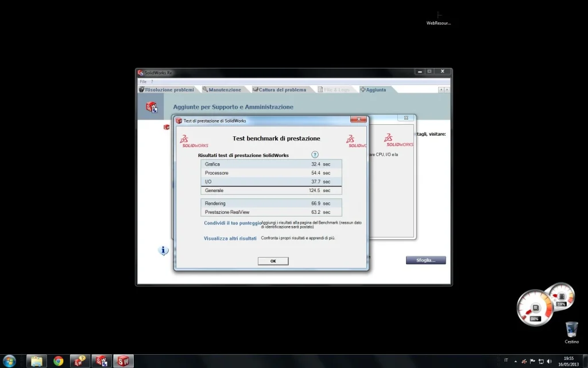This screenshot has width=588, height=368.
Task: Open the Visualizza altri risultati link
Action: point(230,239)
